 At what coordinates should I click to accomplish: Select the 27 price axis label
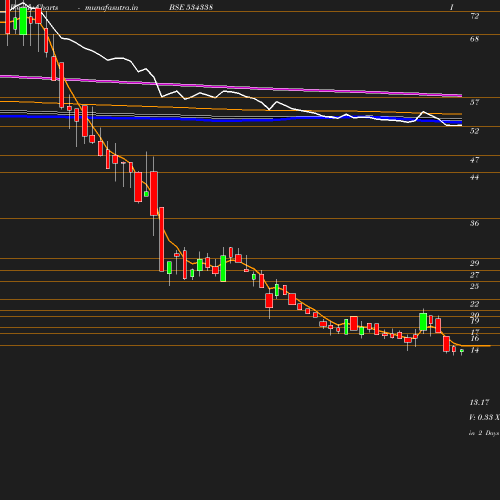click(x=474, y=275)
